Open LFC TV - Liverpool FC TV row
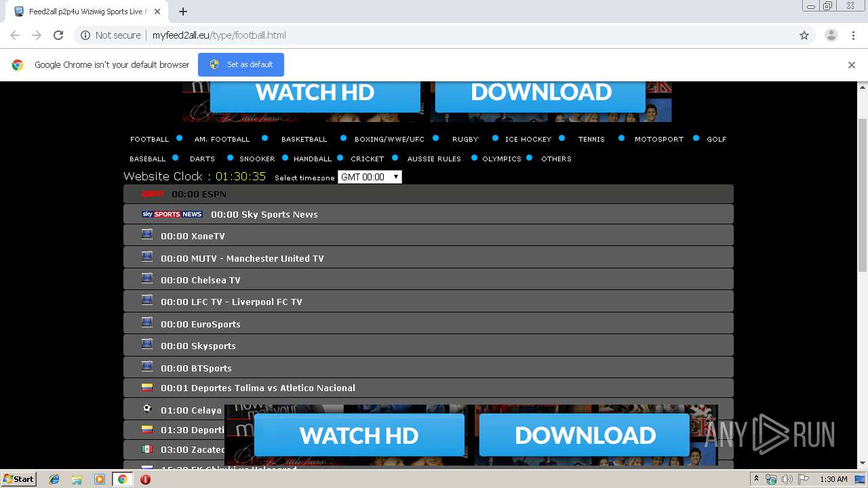 click(429, 302)
